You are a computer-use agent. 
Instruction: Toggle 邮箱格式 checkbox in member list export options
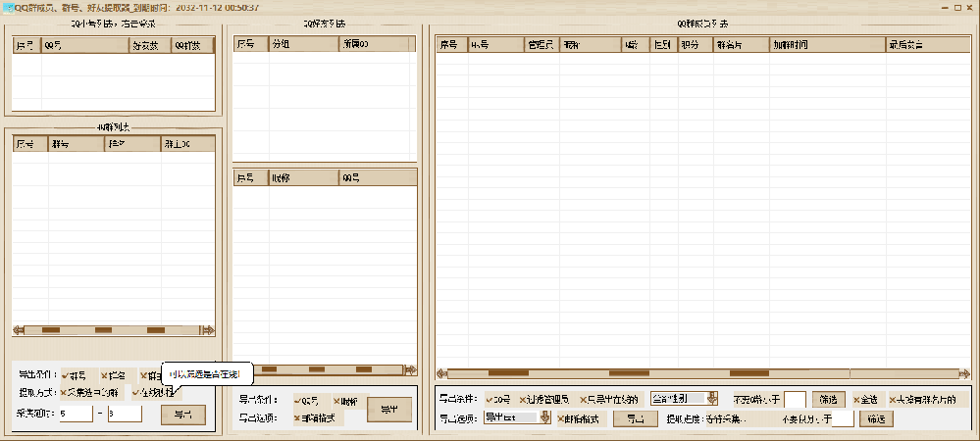578,419
